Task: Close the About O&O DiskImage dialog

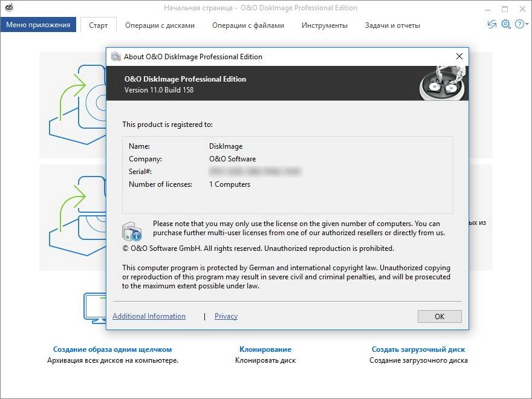Action: [x=459, y=56]
